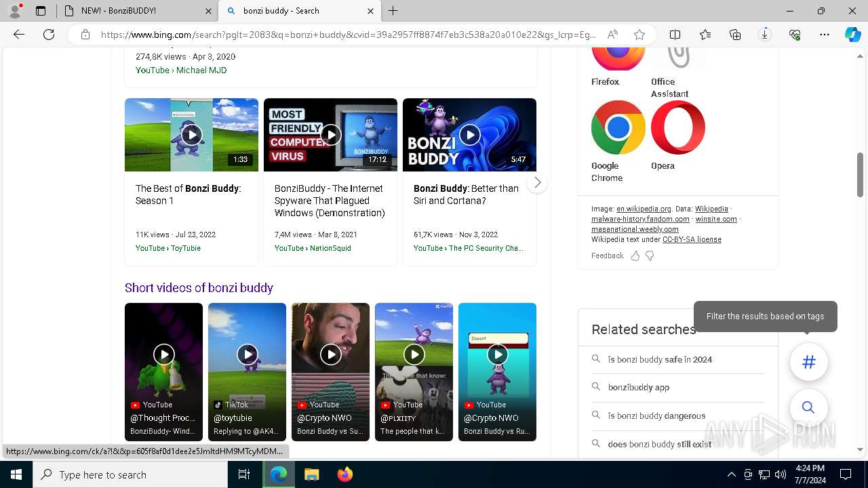
Task: Open The Best of Bonzi Buddy title
Action: click(189, 195)
